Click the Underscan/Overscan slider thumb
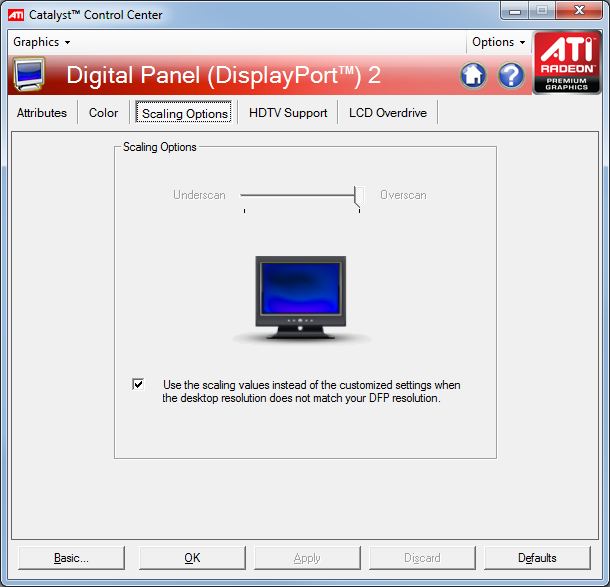This screenshot has width=610, height=587. tap(359, 196)
